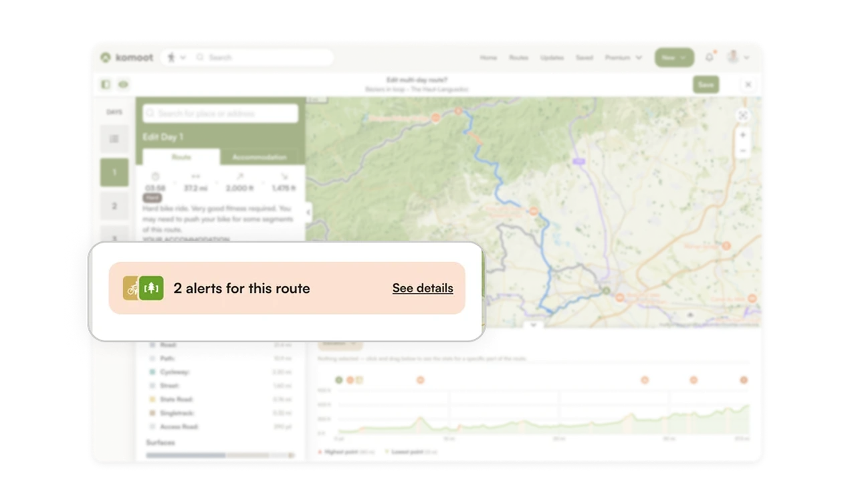
Task: Select day 2 in the days sidebar
Action: click(114, 206)
